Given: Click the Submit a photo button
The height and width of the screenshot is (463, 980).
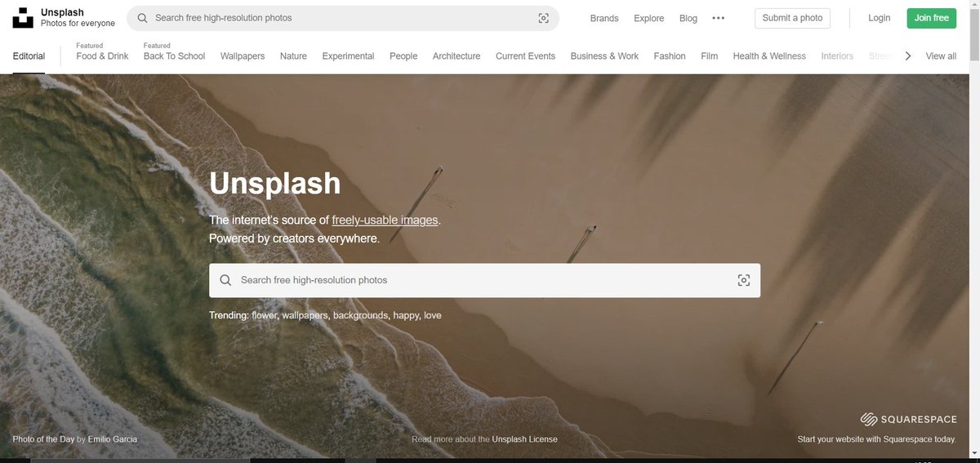Looking at the screenshot, I should click(x=792, y=18).
